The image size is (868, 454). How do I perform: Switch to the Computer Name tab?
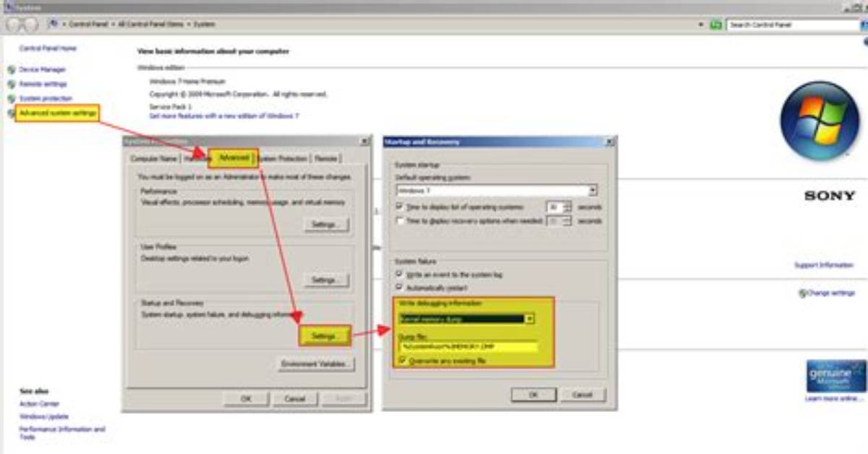[x=153, y=159]
